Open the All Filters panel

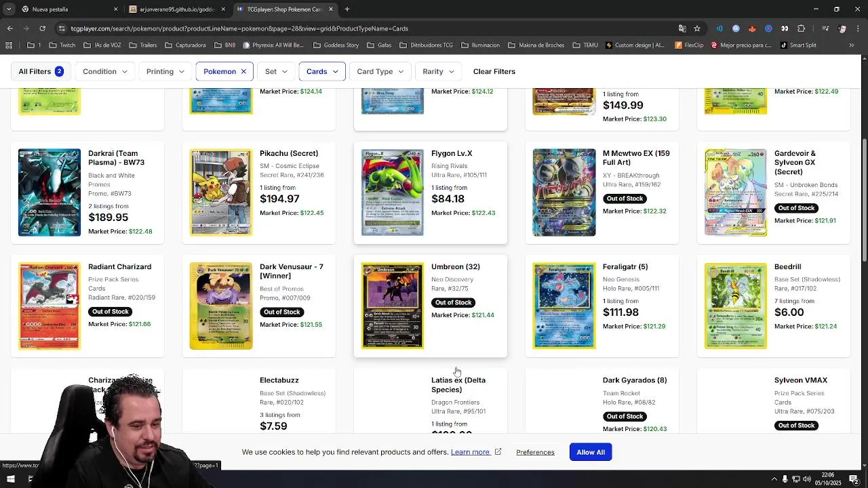(x=41, y=71)
